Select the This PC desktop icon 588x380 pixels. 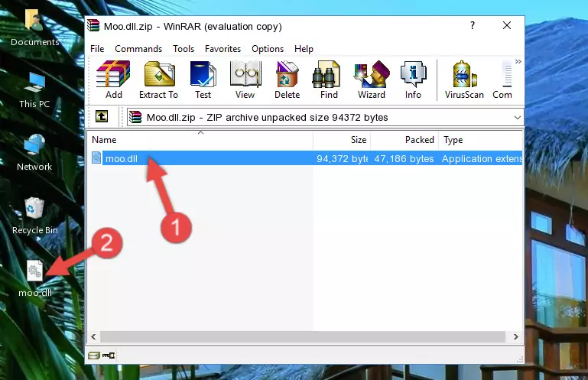click(34, 90)
